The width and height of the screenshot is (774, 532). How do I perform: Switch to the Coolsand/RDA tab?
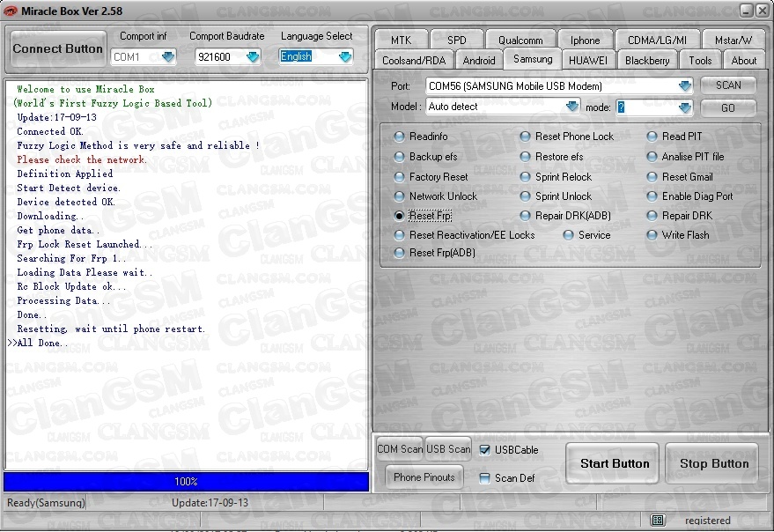tap(414, 60)
